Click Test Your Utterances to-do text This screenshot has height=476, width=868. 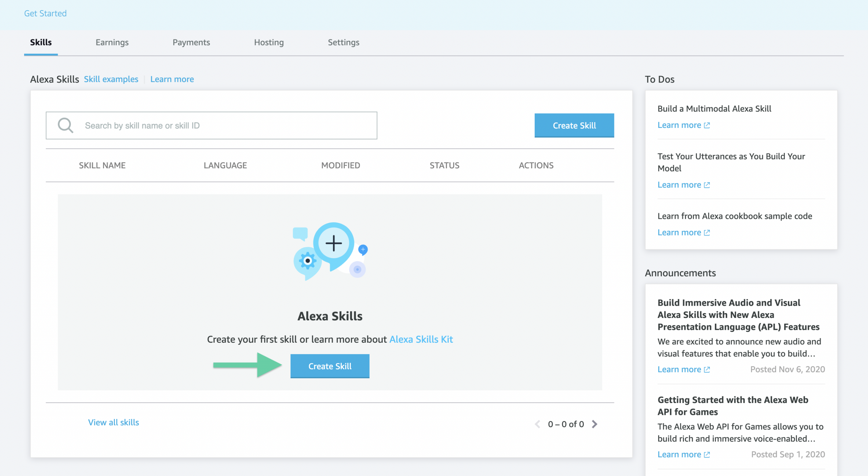pos(731,162)
